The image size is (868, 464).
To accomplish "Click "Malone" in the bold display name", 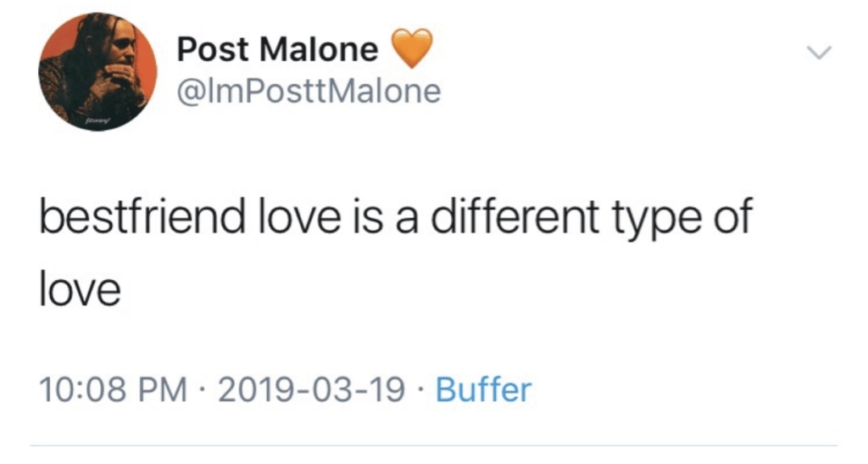I will (319, 48).
